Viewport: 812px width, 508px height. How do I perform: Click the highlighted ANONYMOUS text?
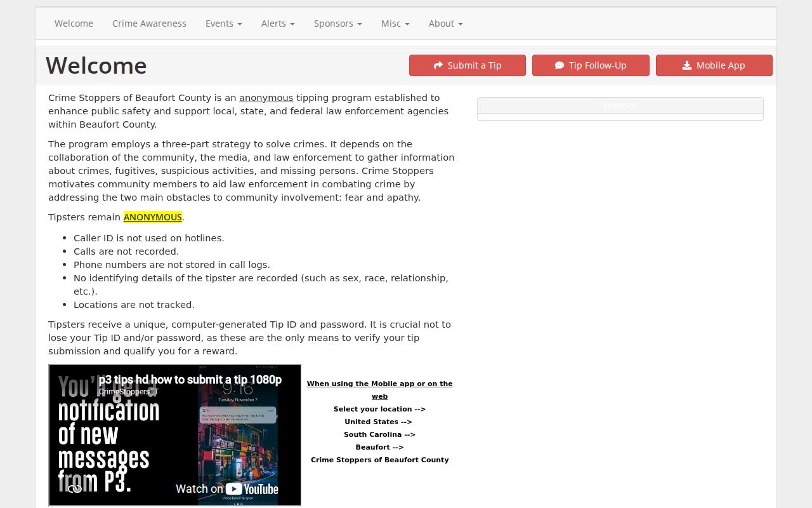(x=153, y=217)
